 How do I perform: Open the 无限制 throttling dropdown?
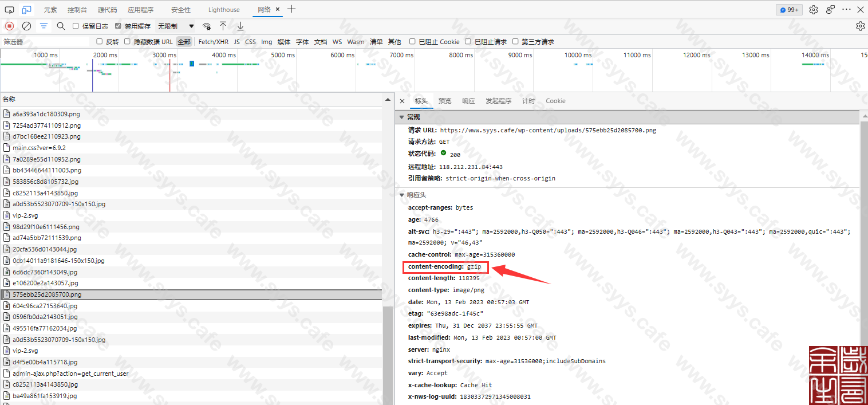click(176, 26)
